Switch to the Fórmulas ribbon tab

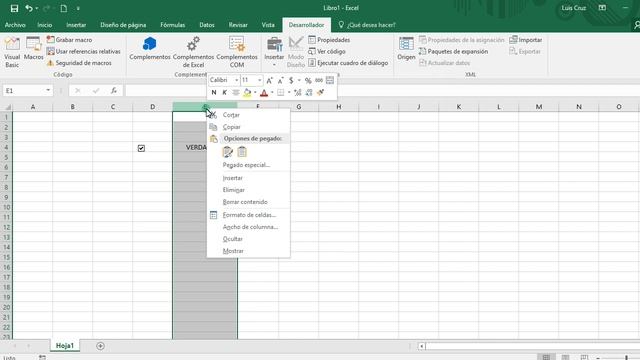point(172,25)
